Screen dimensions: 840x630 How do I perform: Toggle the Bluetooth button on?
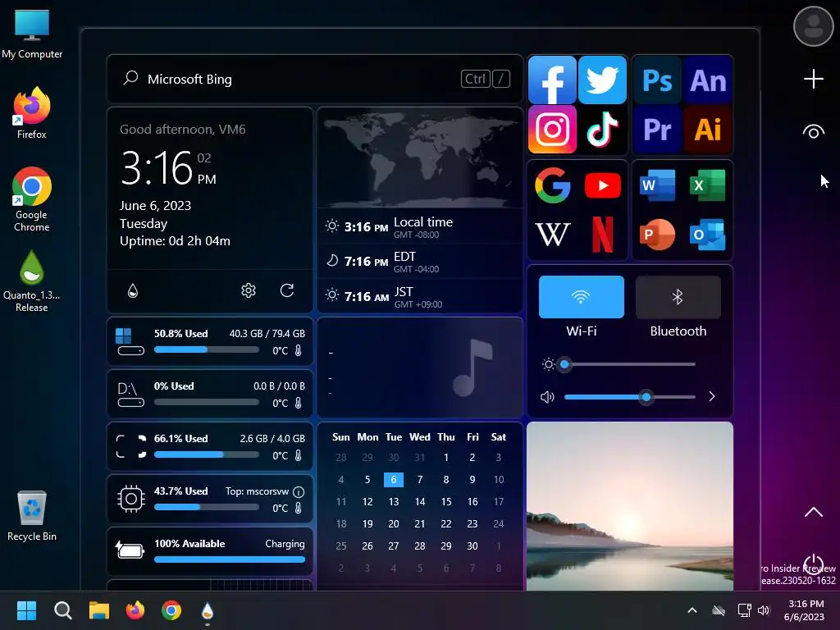pos(678,297)
